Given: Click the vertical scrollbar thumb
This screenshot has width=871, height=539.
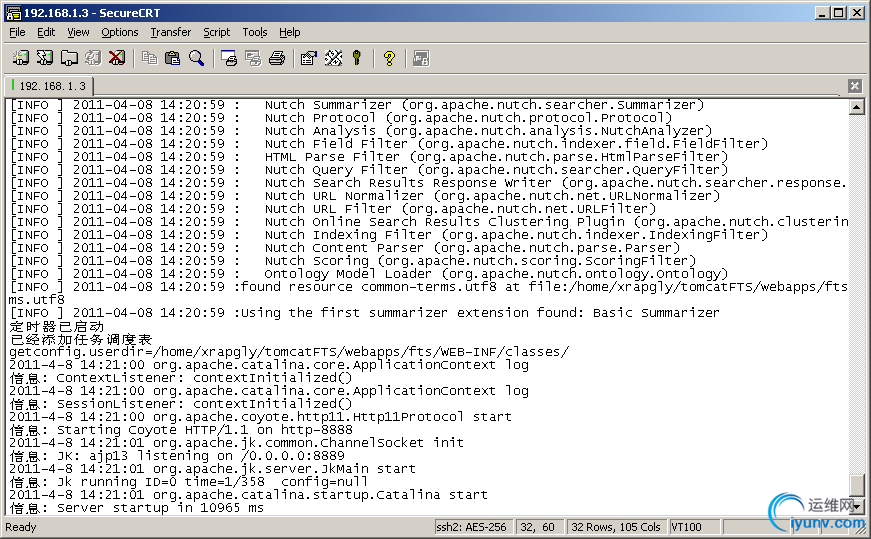Looking at the screenshot, I should point(857,485).
